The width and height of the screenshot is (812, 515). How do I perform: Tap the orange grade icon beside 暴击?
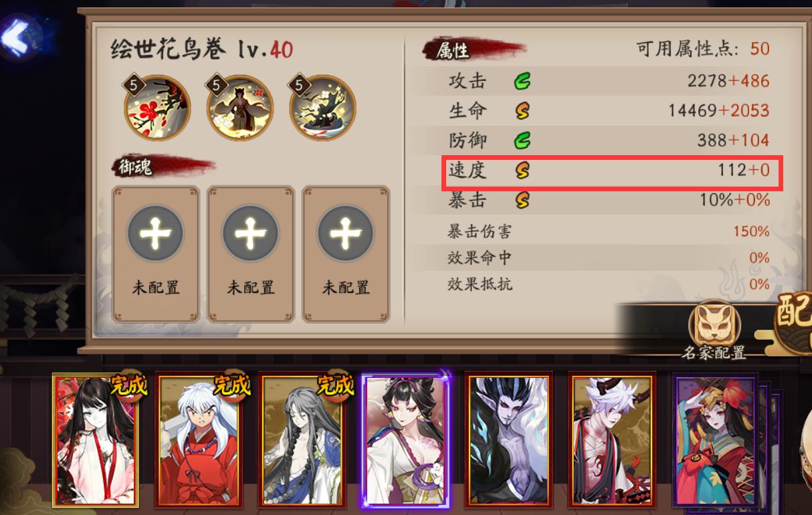(x=522, y=199)
